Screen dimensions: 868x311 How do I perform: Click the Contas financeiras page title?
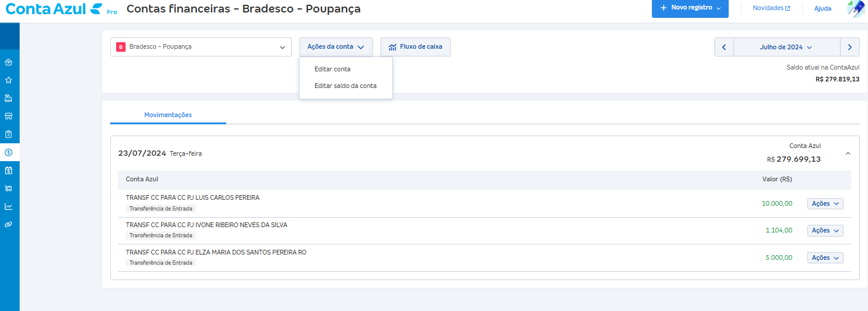[243, 9]
